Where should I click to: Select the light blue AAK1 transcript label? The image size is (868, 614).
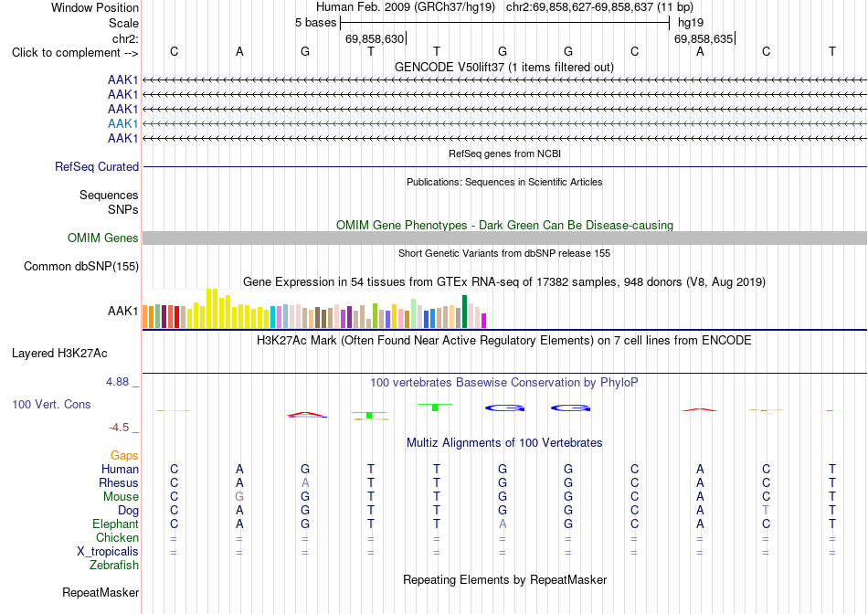[x=123, y=123]
